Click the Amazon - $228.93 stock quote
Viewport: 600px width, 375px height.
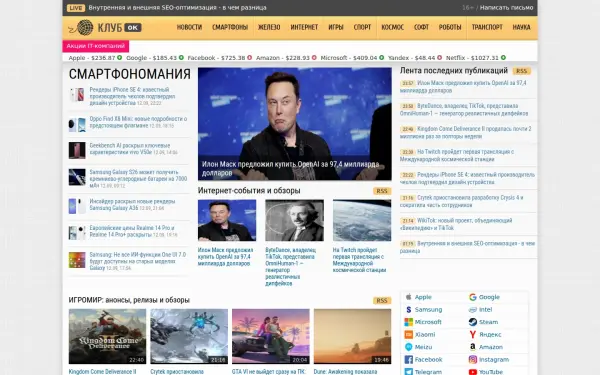(286, 58)
